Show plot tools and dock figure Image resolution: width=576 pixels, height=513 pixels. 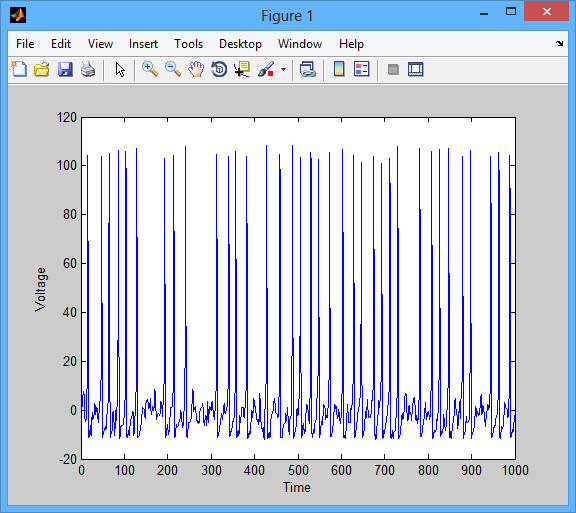pos(416,69)
